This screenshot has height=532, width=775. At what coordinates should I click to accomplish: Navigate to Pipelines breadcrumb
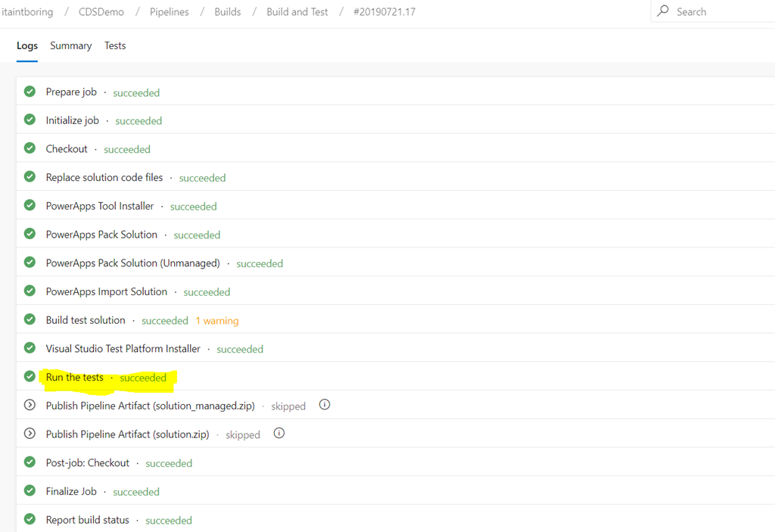tap(169, 12)
